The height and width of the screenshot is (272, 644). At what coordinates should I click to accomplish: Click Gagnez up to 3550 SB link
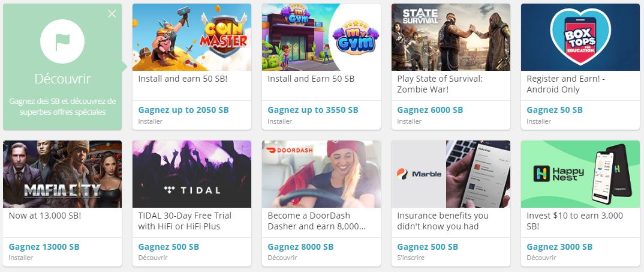click(x=313, y=110)
